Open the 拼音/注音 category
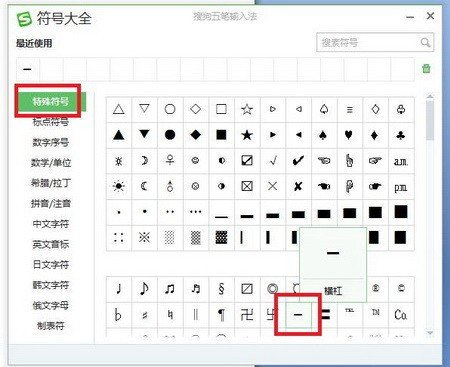Screen dimensions: 450x367 (x=51, y=203)
